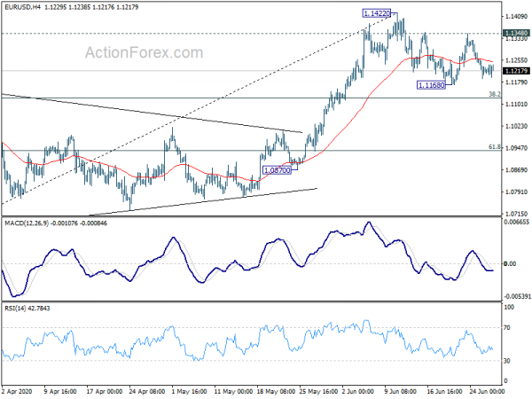Click the 1.13480 resistance level tag

[516, 33]
